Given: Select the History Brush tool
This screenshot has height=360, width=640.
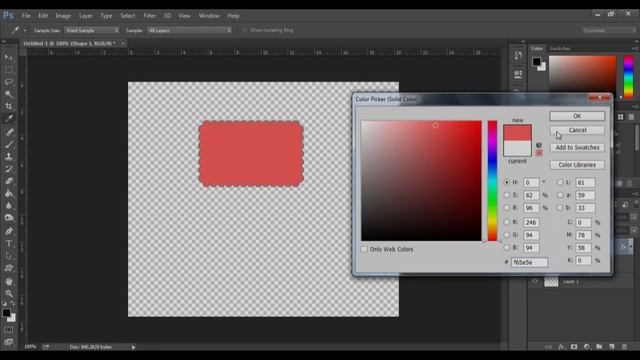Looking at the screenshot, I should point(9,169).
